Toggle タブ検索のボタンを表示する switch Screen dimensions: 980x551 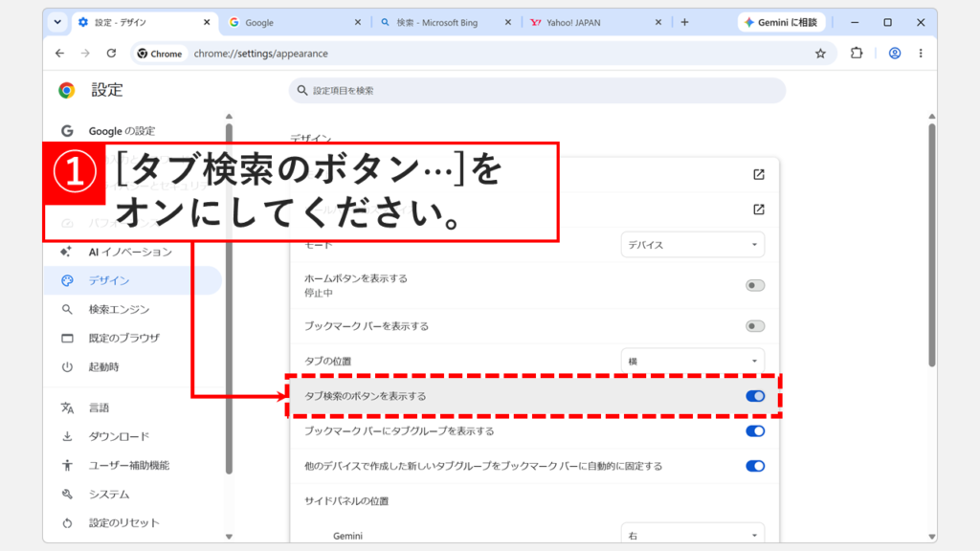[755, 396]
